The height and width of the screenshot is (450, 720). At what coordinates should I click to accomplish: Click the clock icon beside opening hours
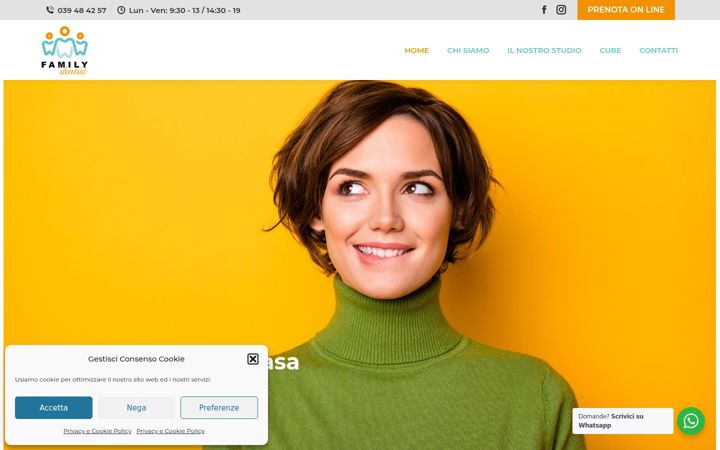(121, 10)
